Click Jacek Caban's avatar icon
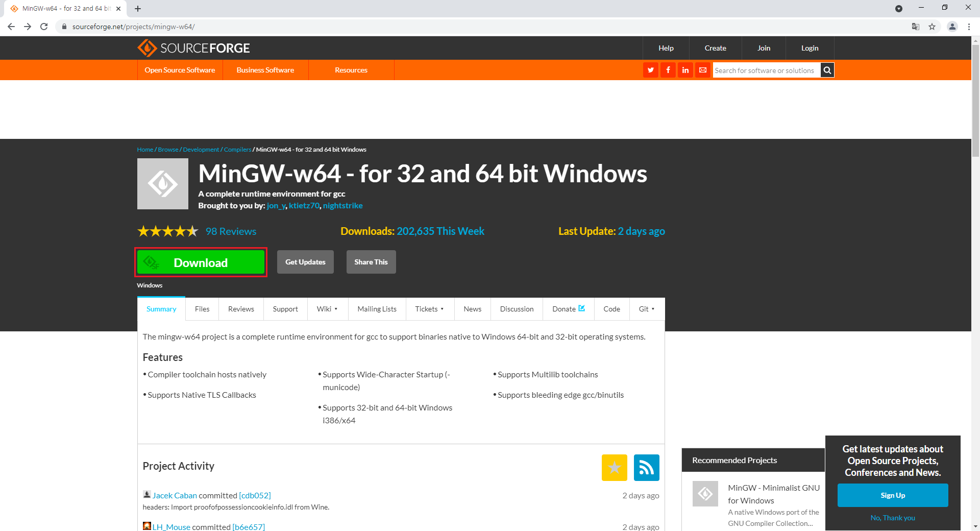Screen dimensions: 980x531 [x=147, y=494]
